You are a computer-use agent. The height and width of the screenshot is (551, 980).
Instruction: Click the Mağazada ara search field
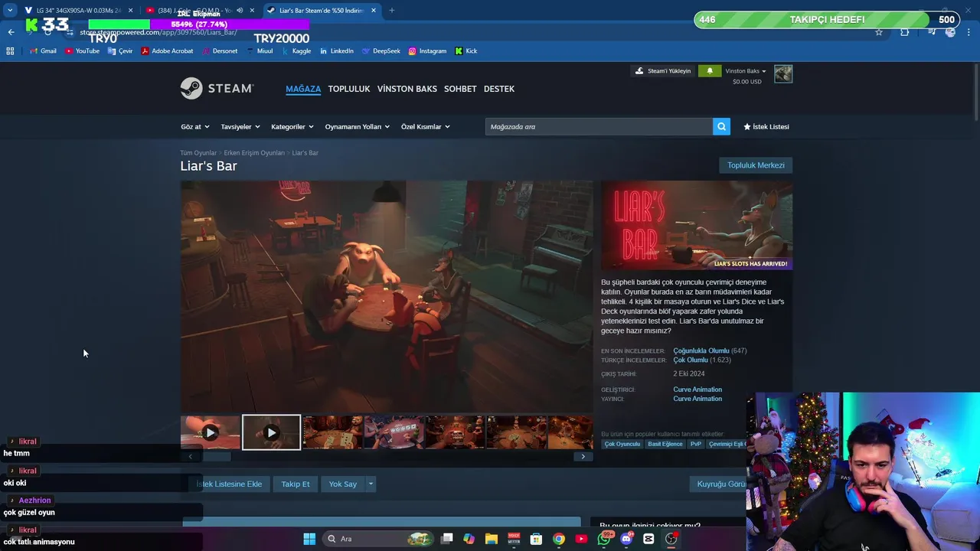(599, 126)
